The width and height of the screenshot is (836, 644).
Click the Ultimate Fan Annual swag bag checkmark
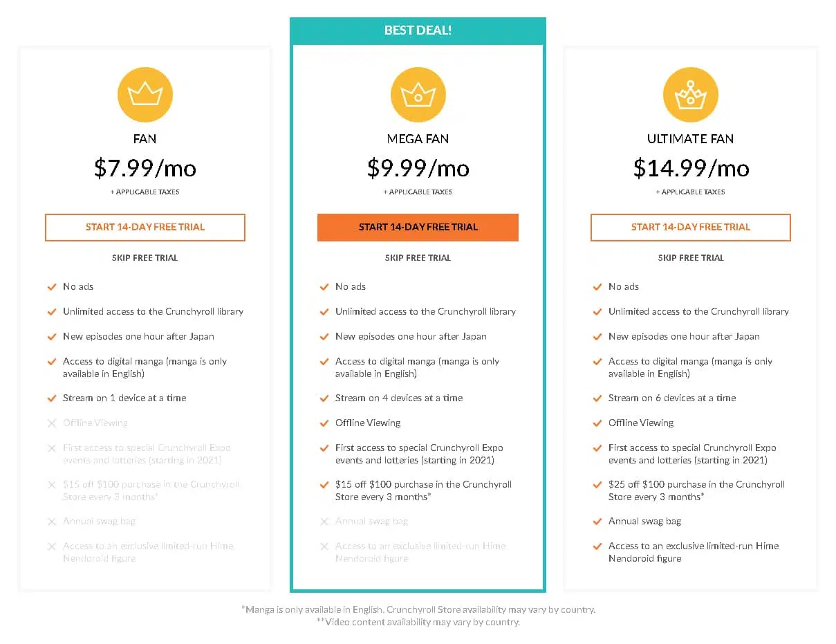597,521
